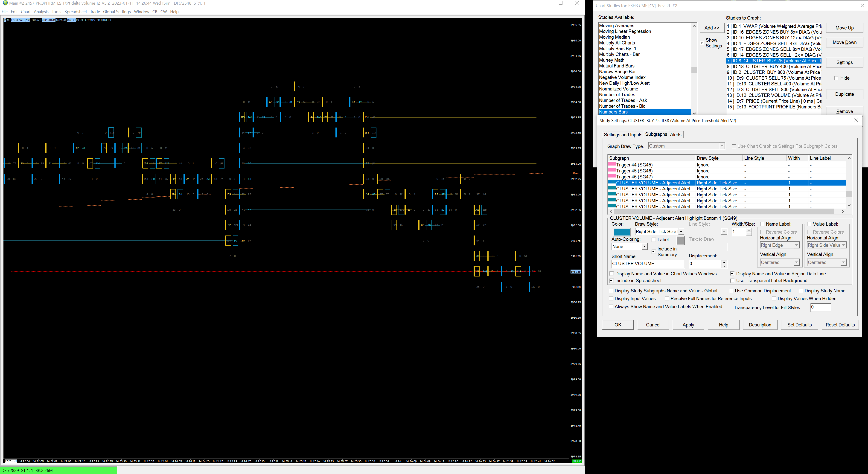Click the gray label color swatch

(680, 241)
